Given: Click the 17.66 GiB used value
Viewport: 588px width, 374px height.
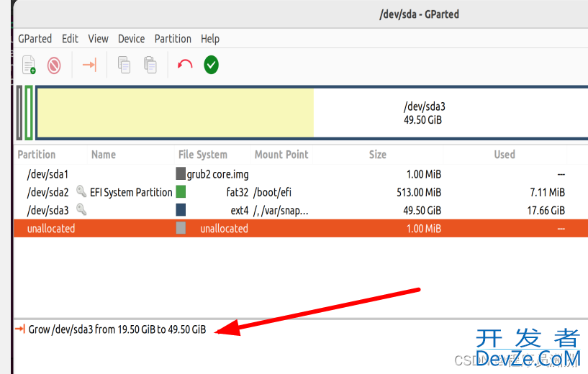Looking at the screenshot, I should click(x=546, y=210).
